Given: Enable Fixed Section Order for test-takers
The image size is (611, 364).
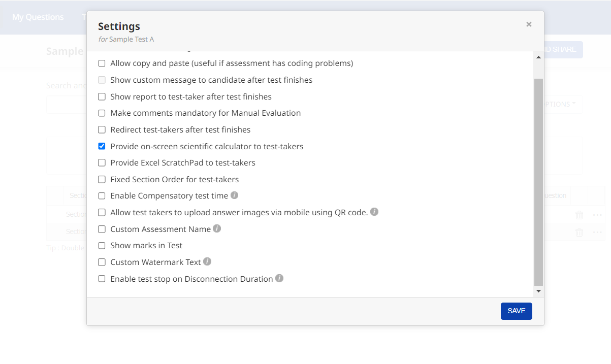Looking at the screenshot, I should point(102,179).
